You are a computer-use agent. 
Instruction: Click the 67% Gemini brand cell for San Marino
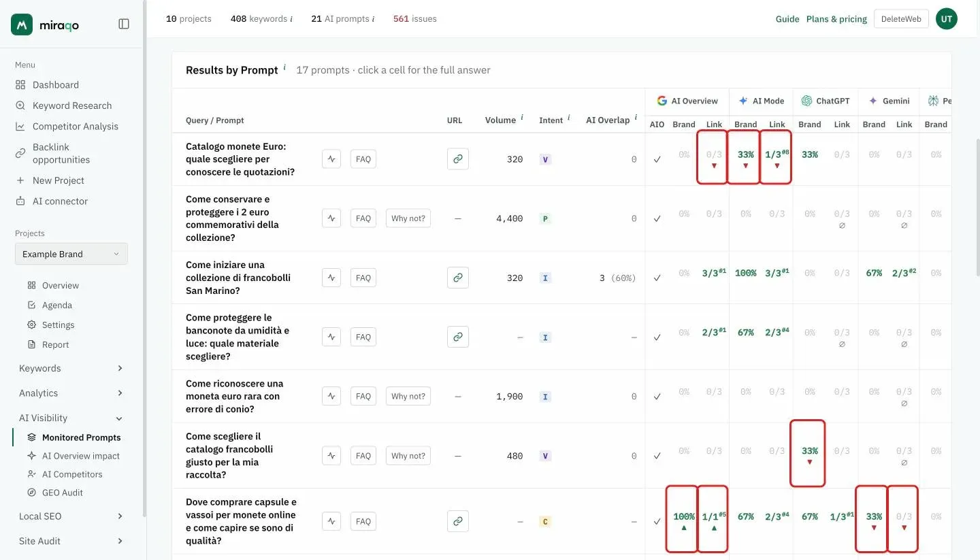point(874,273)
